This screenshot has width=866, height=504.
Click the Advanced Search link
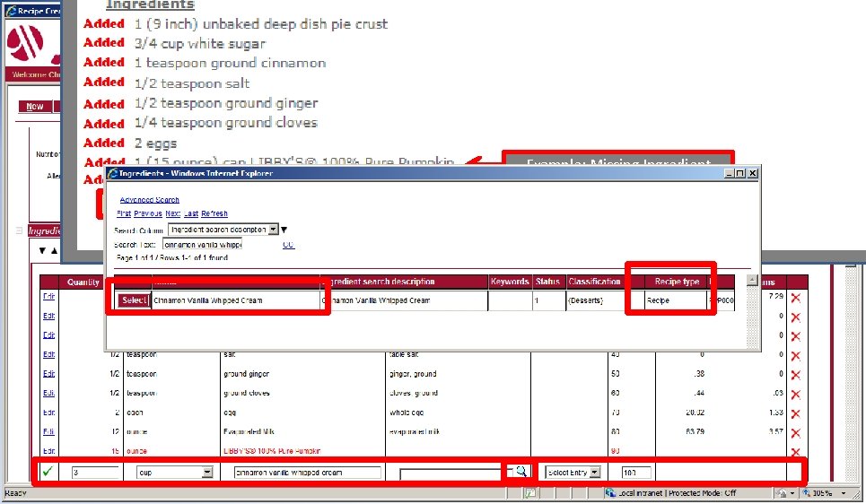click(x=150, y=200)
